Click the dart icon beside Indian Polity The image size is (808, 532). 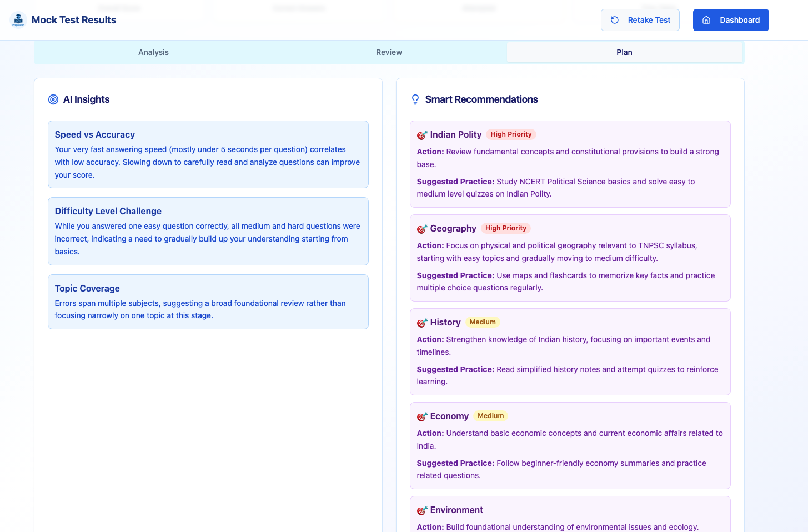[422, 135]
